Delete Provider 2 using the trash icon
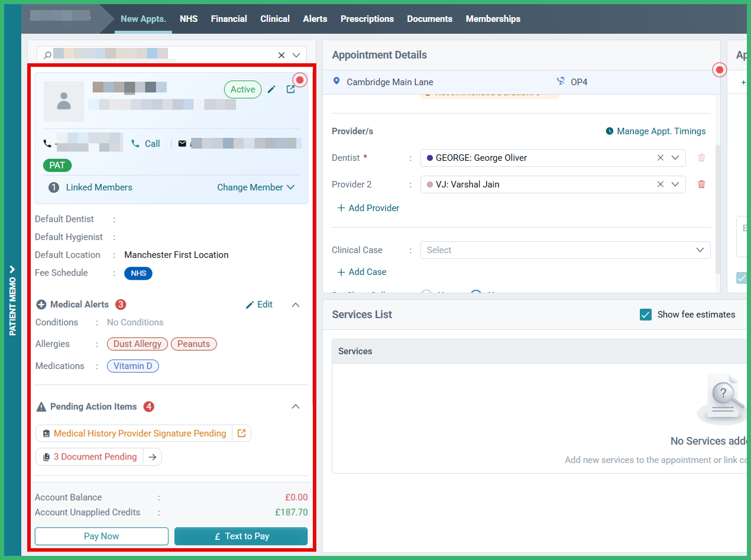751x560 pixels. tap(701, 184)
